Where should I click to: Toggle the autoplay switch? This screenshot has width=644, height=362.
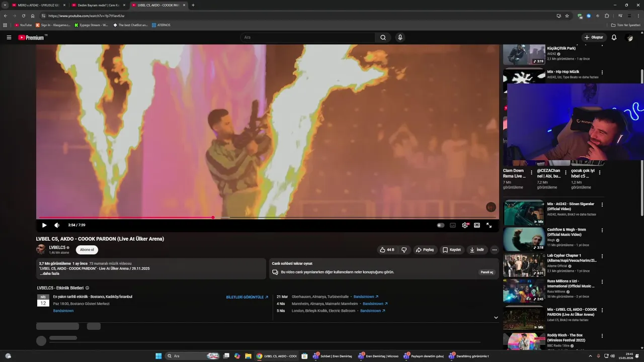pyautogui.click(x=441, y=225)
